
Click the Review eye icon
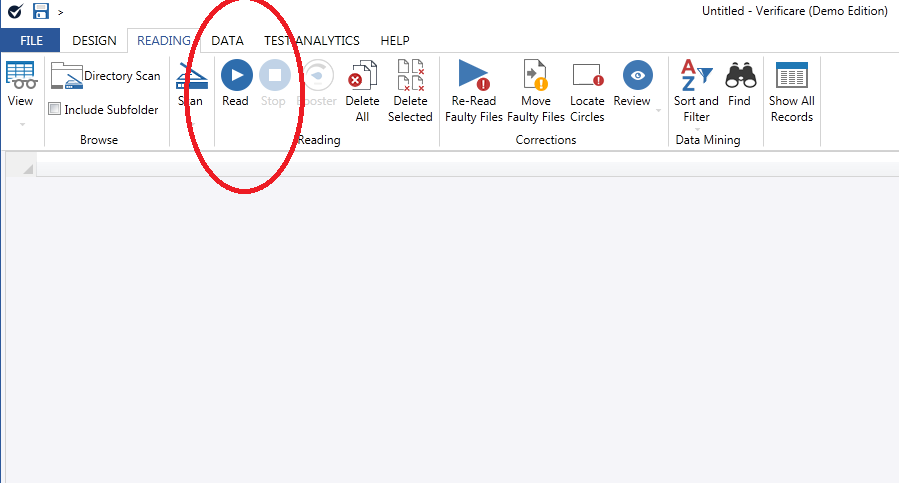pyautogui.click(x=638, y=75)
